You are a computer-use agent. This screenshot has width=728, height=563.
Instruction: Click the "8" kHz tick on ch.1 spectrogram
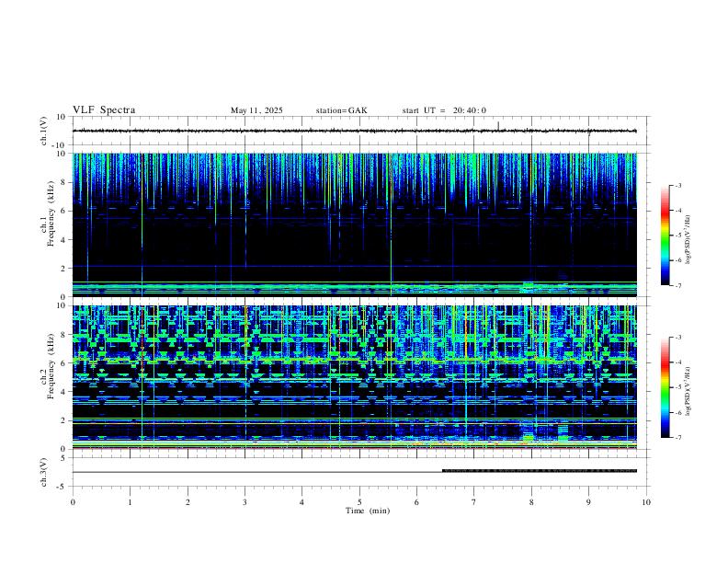point(63,182)
